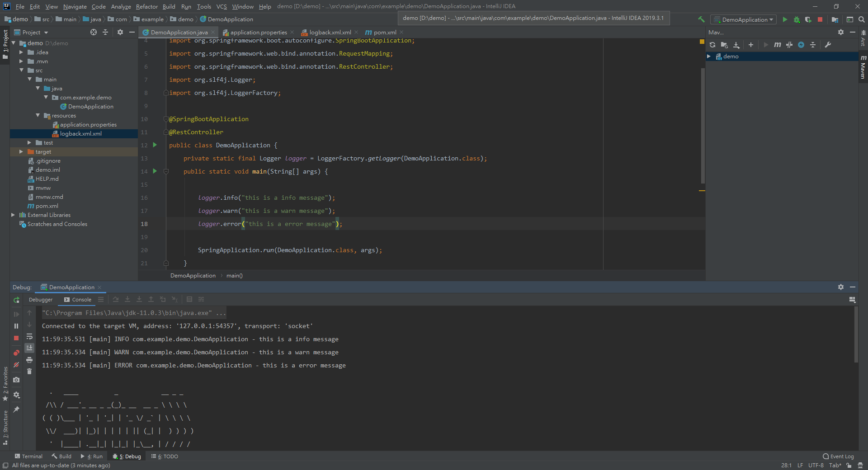Toggle mute breakpoints in debug sidebar

16,365
